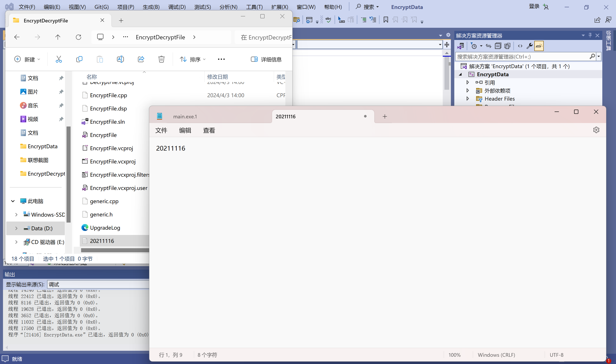Toggle preview selected items button in Solution Explorer
616x364 pixels.
[x=539, y=46]
